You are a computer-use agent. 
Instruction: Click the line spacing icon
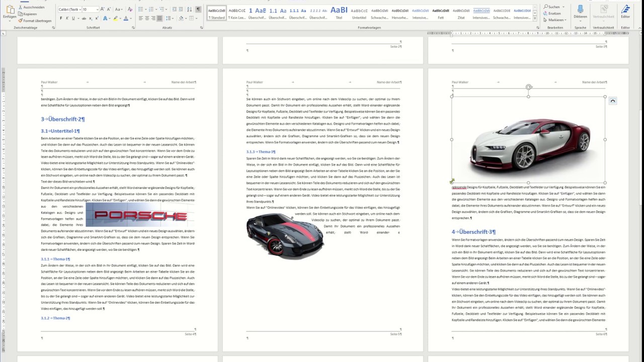[168, 18]
